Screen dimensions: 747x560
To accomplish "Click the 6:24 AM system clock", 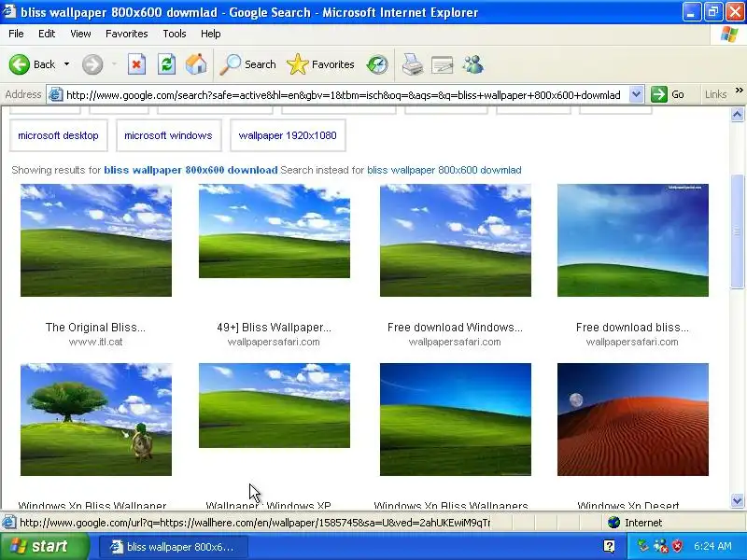I will click(712, 546).
